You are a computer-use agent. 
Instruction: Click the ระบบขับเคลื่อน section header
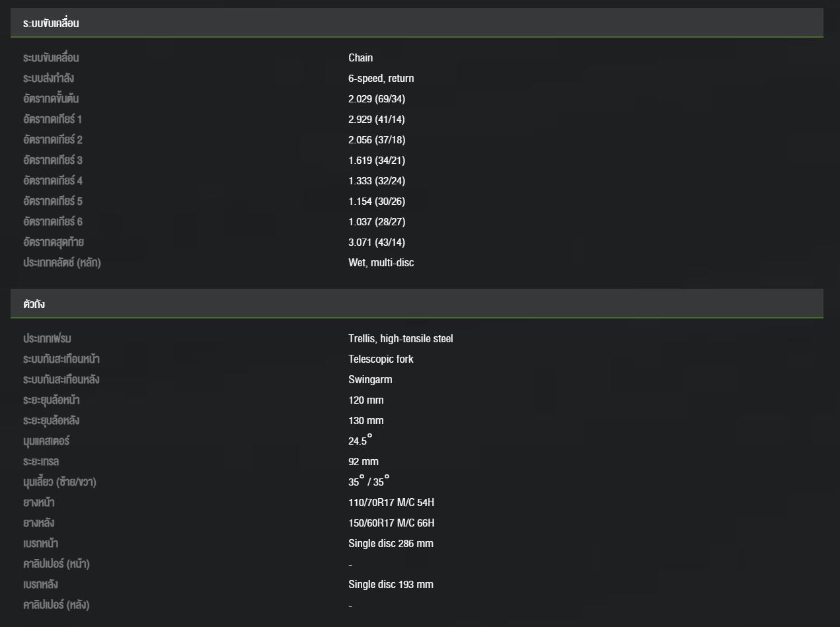pyautogui.click(x=417, y=23)
